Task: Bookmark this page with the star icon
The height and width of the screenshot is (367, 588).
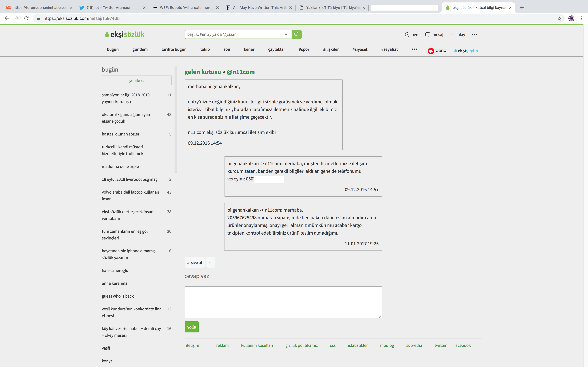Action: [x=559, y=19]
